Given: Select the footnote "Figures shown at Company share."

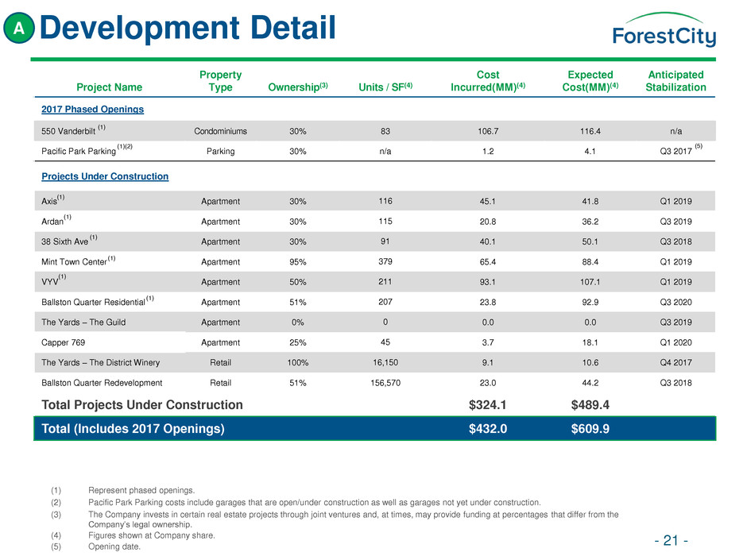Looking at the screenshot, I should tap(152, 535).
